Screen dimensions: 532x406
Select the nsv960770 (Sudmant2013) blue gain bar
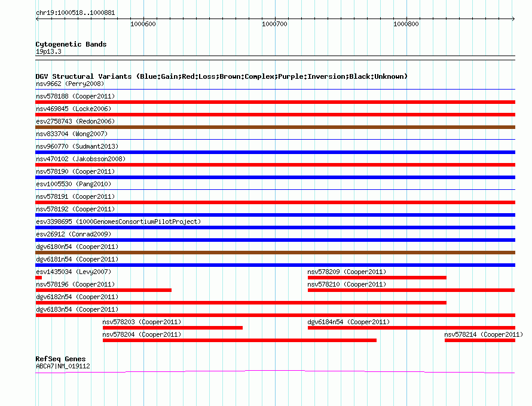[275, 152]
